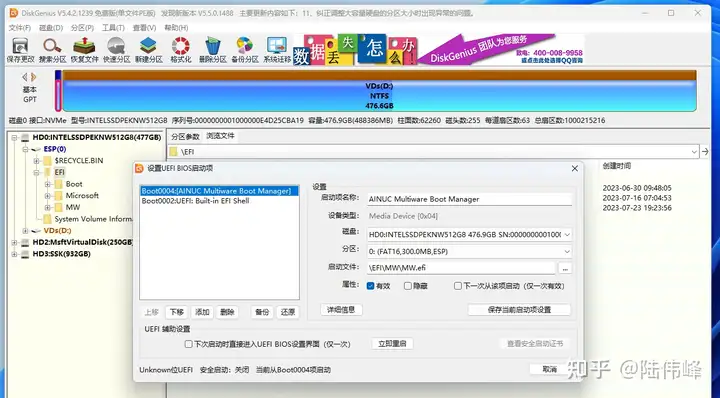Collapse the HD0:INTELSSDPEKNW512G8 tree node

pyautogui.click(x=14, y=137)
